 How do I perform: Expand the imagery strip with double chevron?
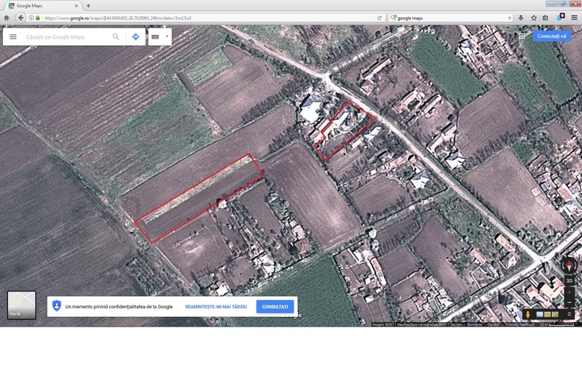[x=570, y=314]
